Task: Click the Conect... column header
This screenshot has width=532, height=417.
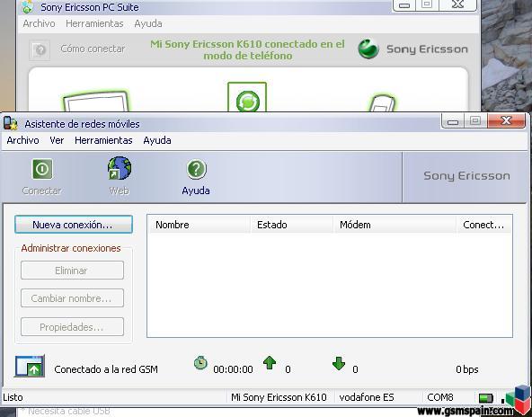Action: tap(484, 225)
